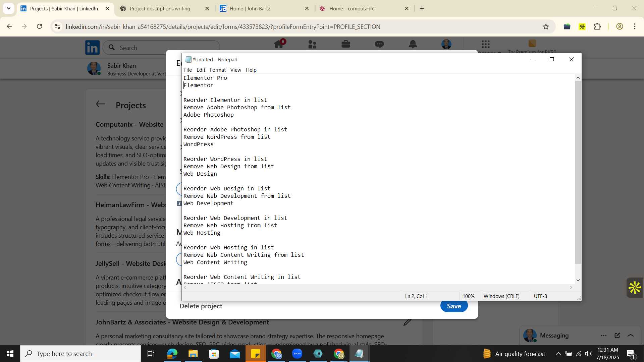Switch to Home - computanix tab
The height and width of the screenshot is (362, 644).
[x=352, y=9]
